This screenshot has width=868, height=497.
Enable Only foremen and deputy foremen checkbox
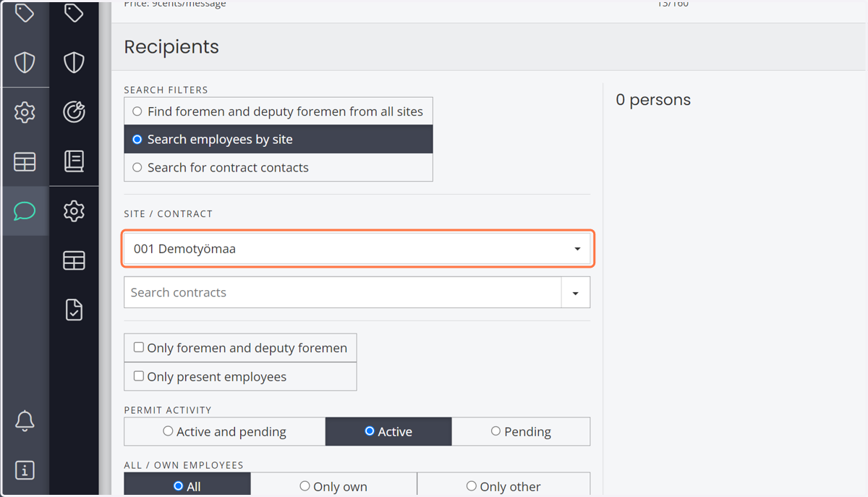240,348
